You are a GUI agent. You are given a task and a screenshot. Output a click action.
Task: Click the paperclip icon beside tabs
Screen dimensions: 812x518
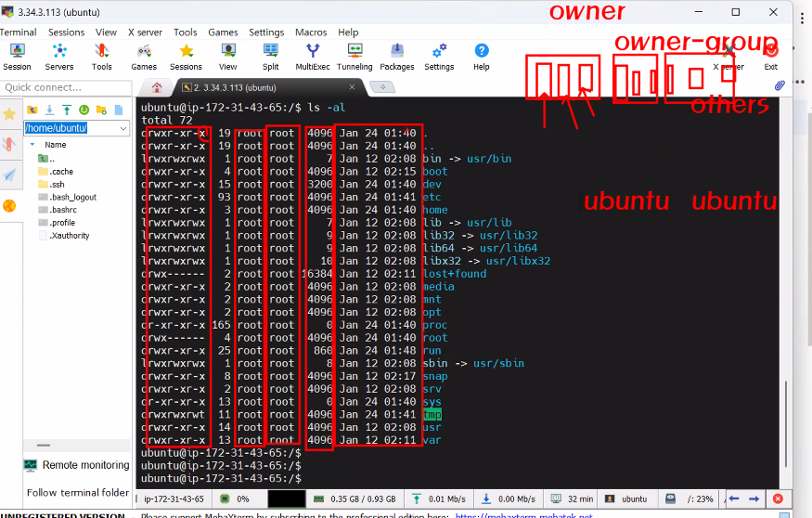(780, 85)
